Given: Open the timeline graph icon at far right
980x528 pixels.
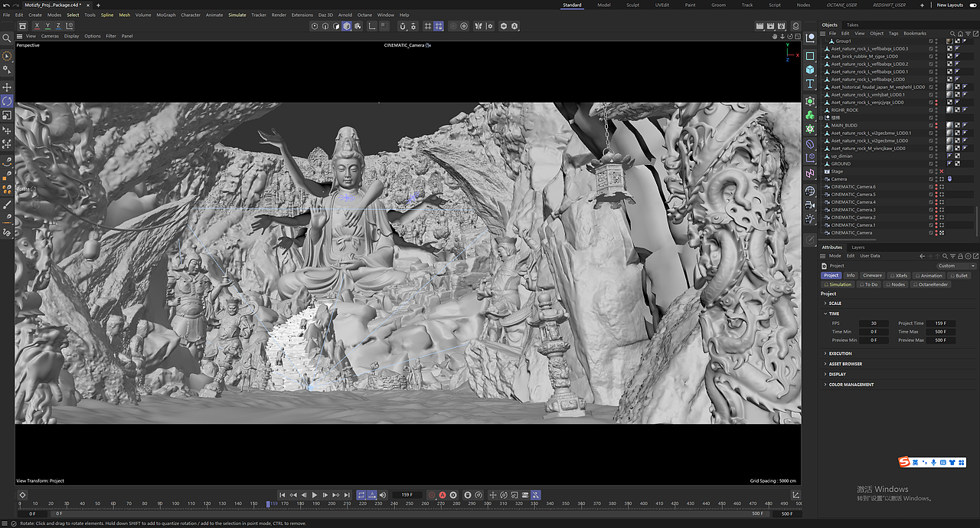Looking at the screenshot, I should click(795, 495).
